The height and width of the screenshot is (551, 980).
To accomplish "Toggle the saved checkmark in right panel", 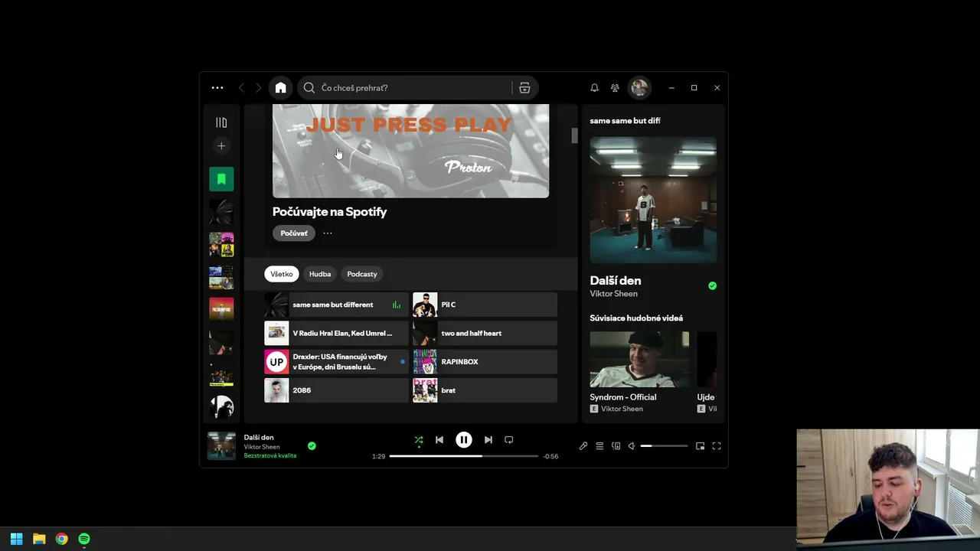I will pos(712,285).
